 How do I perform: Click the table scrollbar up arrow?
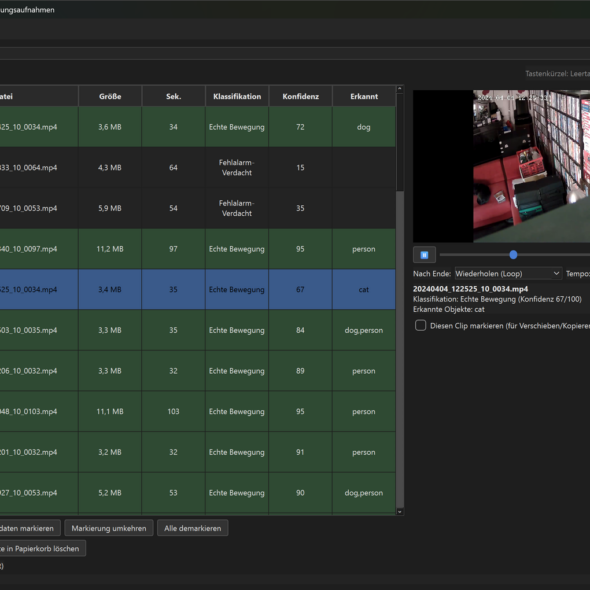(x=400, y=89)
